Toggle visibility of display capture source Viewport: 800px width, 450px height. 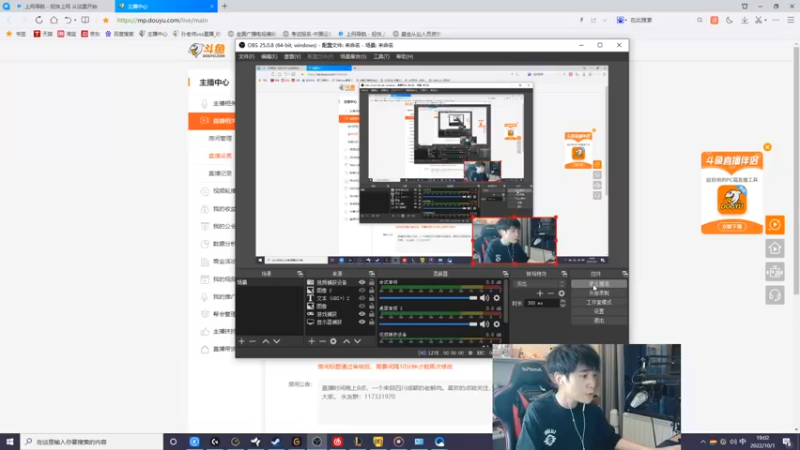click(x=362, y=322)
